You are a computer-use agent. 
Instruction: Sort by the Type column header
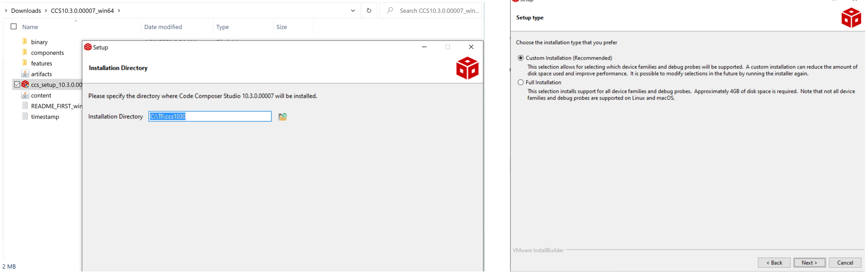tap(222, 27)
